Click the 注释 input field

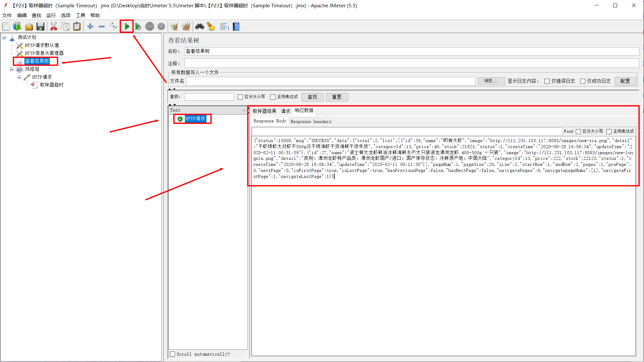pos(412,63)
